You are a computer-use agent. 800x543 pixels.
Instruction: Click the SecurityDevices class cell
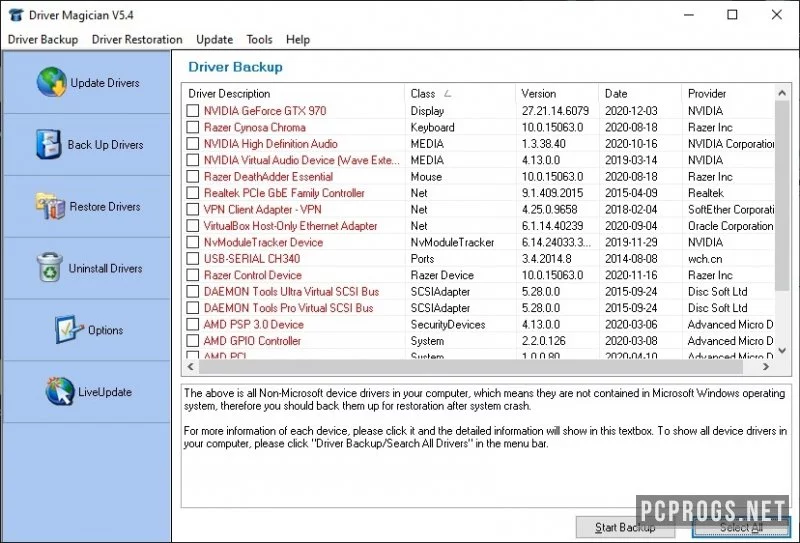click(447, 324)
